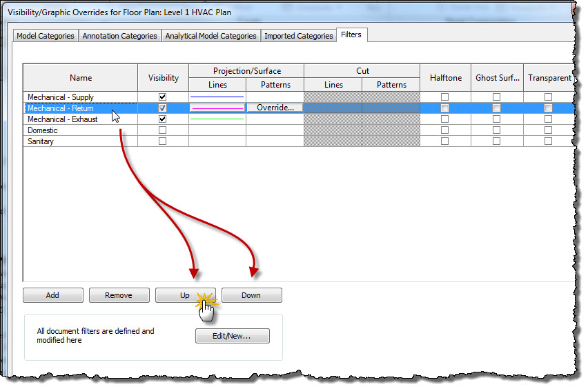The height and width of the screenshot is (389, 588).
Task: Click Projection/Surface Patterns cell for Sanitary
Action: (x=275, y=141)
